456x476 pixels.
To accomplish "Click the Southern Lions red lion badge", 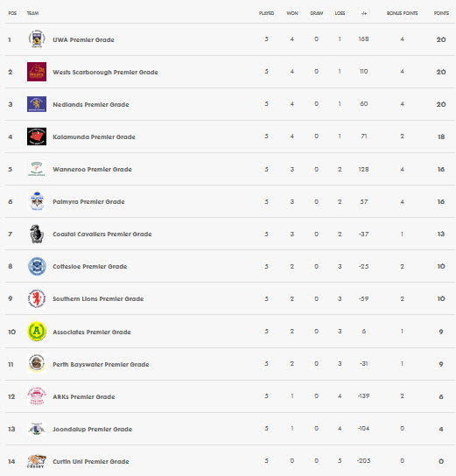I will click(37, 298).
